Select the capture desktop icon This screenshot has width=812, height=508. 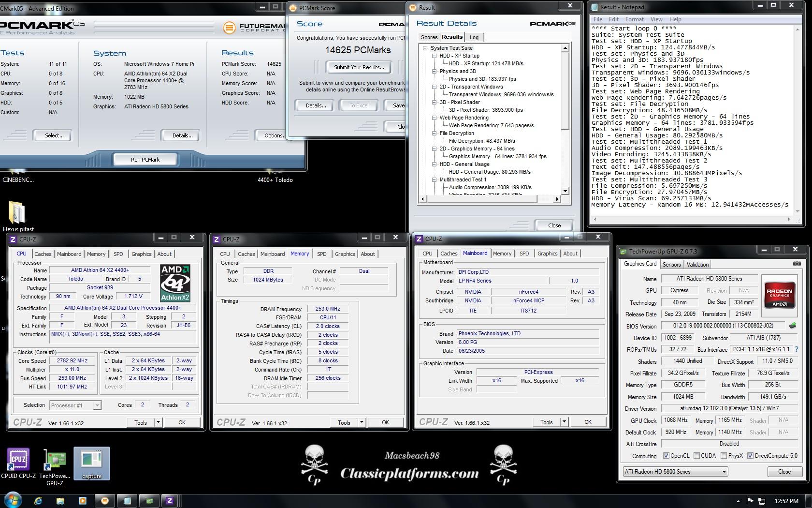pos(92,463)
